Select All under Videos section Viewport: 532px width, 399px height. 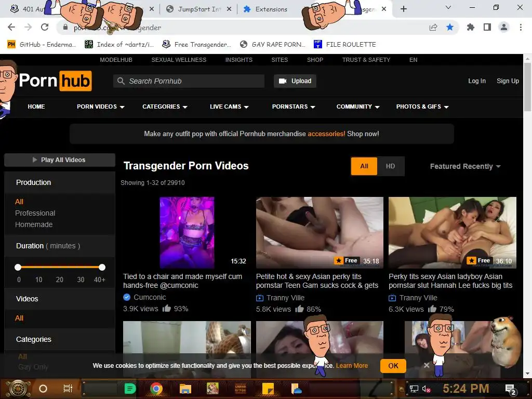click(19, 318)
